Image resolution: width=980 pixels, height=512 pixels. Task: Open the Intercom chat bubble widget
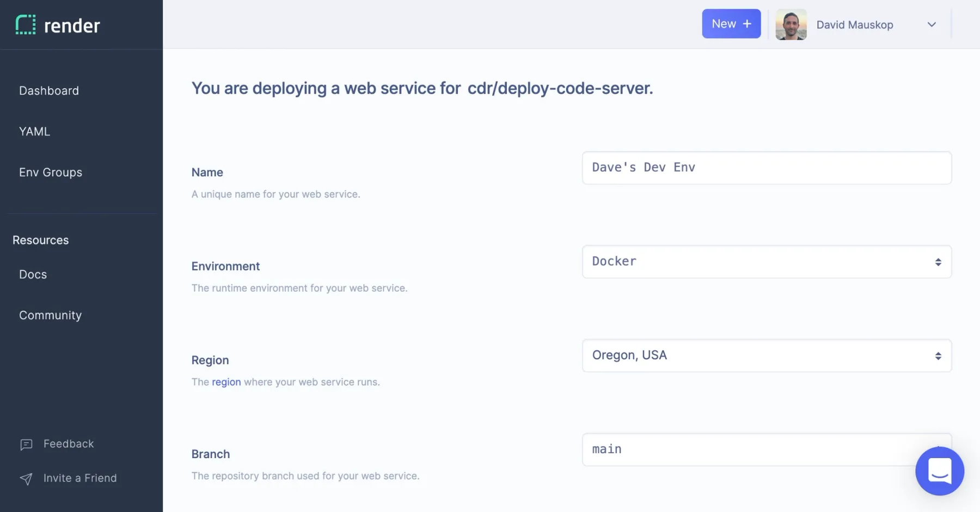pos(940,471)
